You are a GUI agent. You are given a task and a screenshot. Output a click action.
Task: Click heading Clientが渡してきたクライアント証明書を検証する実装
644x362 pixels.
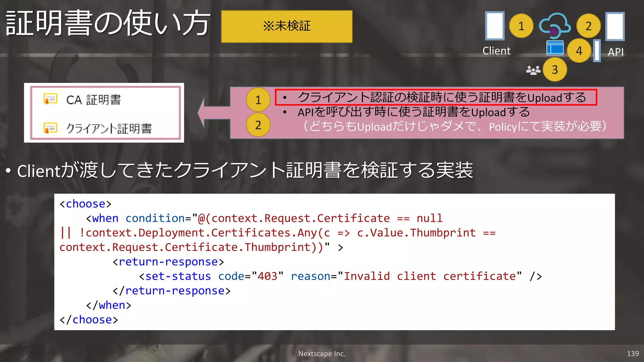coord(245,170)
